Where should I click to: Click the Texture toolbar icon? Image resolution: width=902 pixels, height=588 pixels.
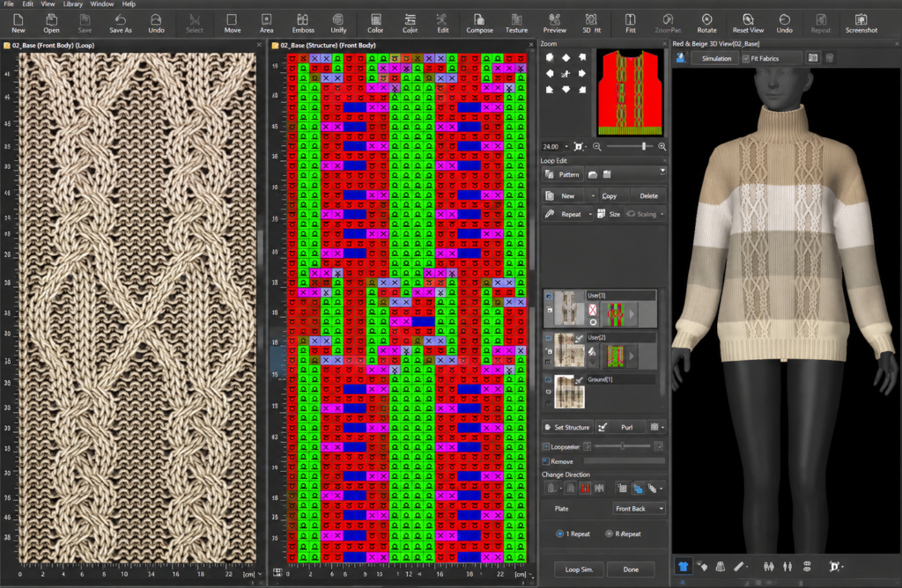coord(516,24)
